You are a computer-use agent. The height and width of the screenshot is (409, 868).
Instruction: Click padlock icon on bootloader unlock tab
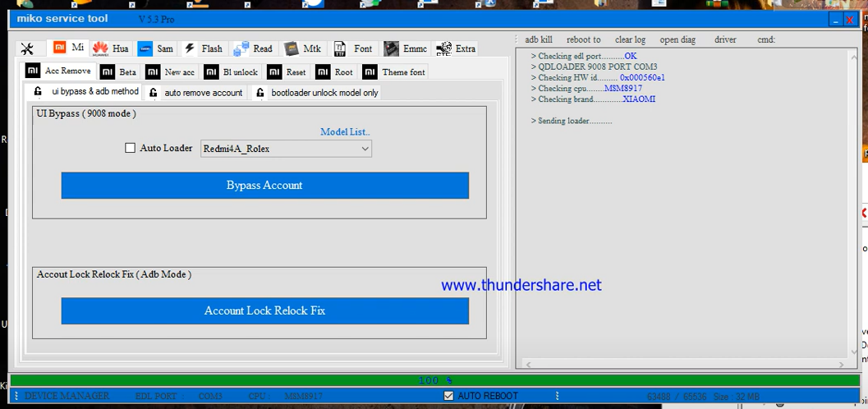point(260,93)
